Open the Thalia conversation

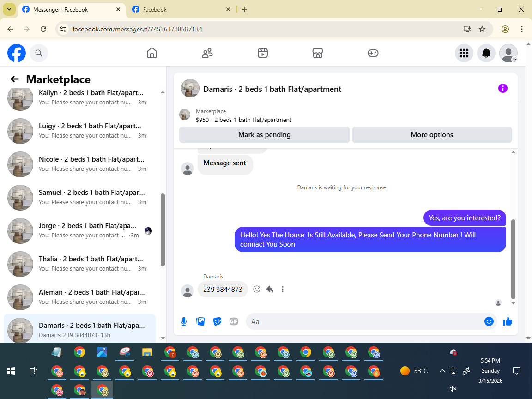coord(79,264)
